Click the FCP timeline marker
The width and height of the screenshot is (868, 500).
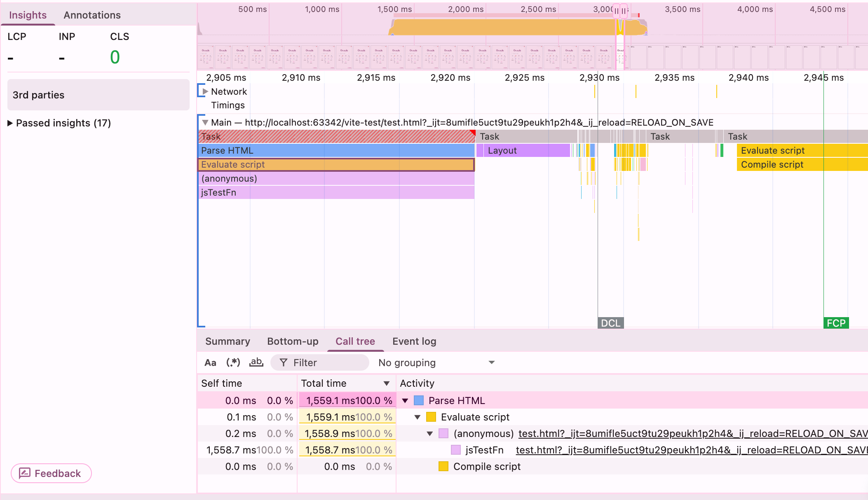[836, 323]
